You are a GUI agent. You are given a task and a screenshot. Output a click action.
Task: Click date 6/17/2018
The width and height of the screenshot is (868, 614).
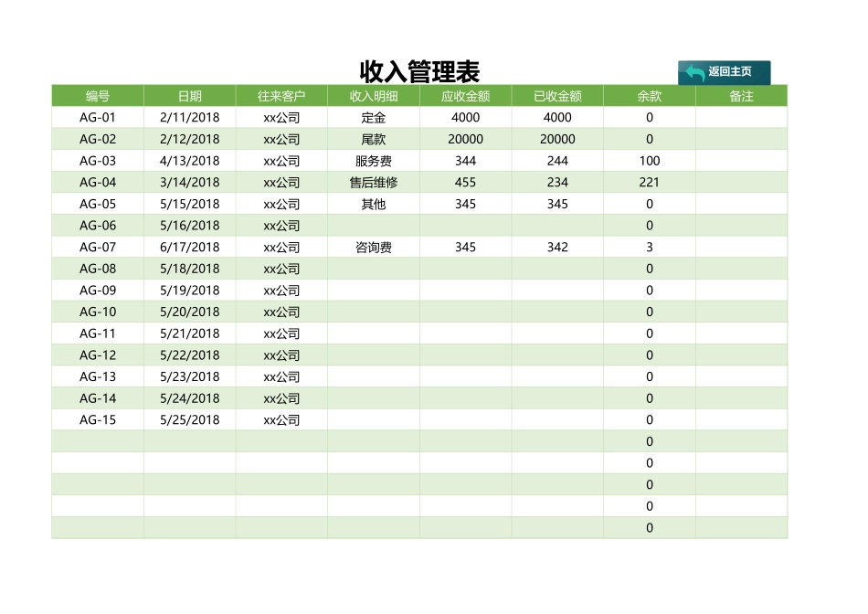coord(190,247)
